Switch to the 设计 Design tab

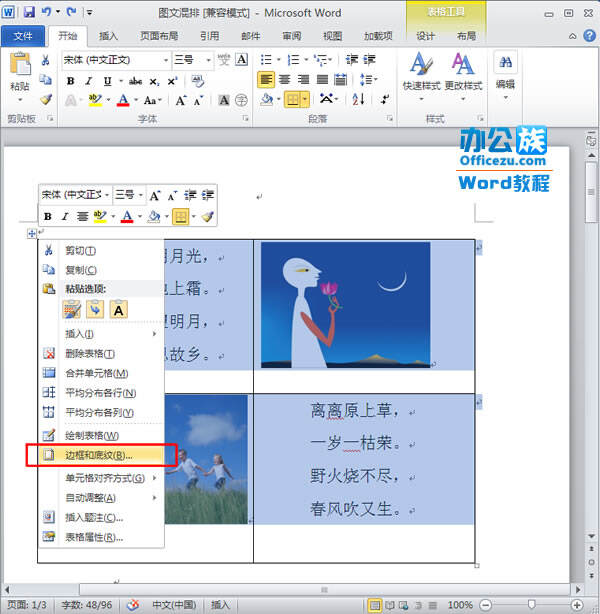pyautogui.click(x=425, y=36)
